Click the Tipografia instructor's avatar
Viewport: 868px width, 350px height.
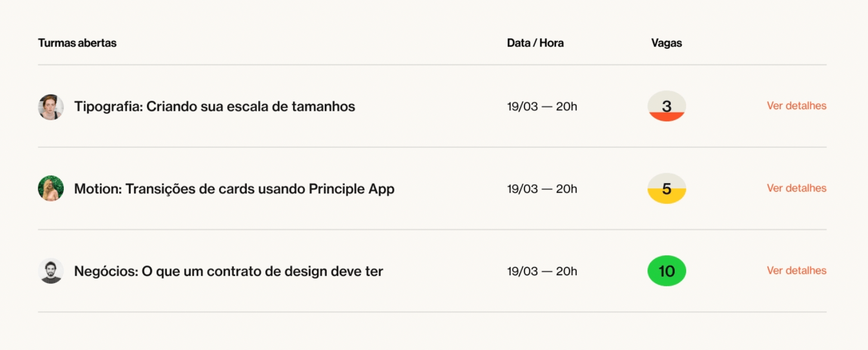click(50, 106)
